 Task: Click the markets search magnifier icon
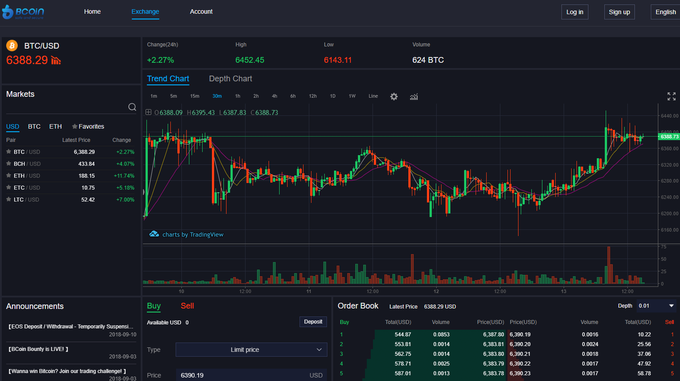(132, 107)
